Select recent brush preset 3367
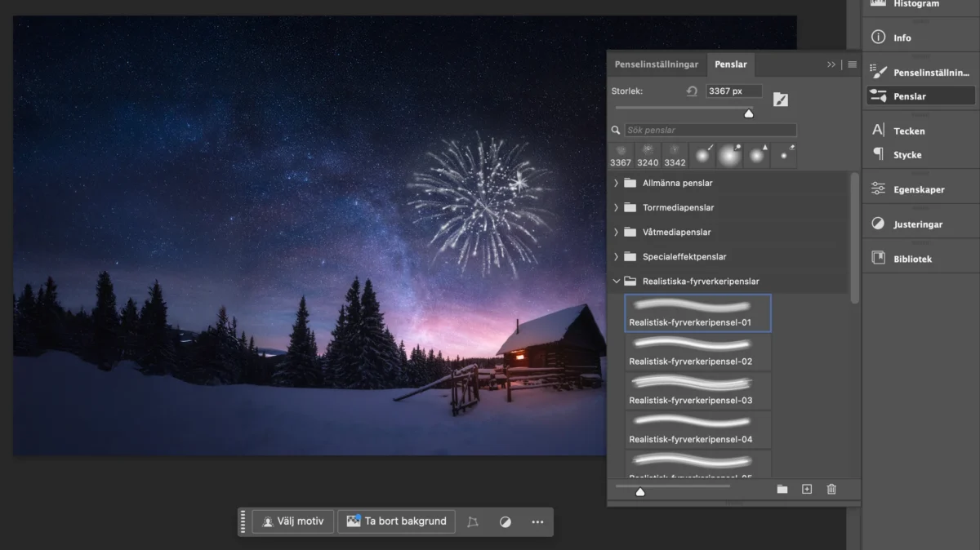 pos(621,155)
